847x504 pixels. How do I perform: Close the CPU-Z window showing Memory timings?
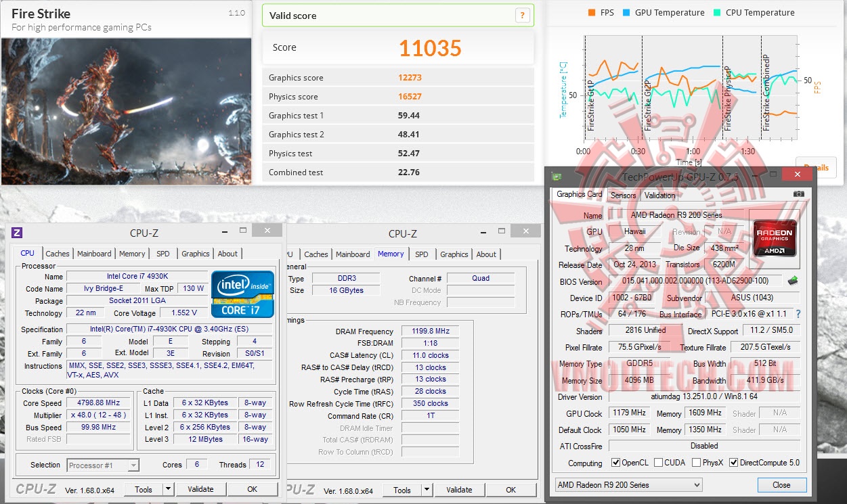524,231
